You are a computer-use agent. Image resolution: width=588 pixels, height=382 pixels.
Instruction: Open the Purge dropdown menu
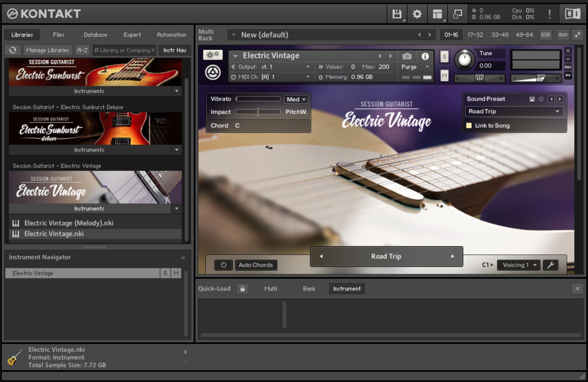click(x=415, y=67)
